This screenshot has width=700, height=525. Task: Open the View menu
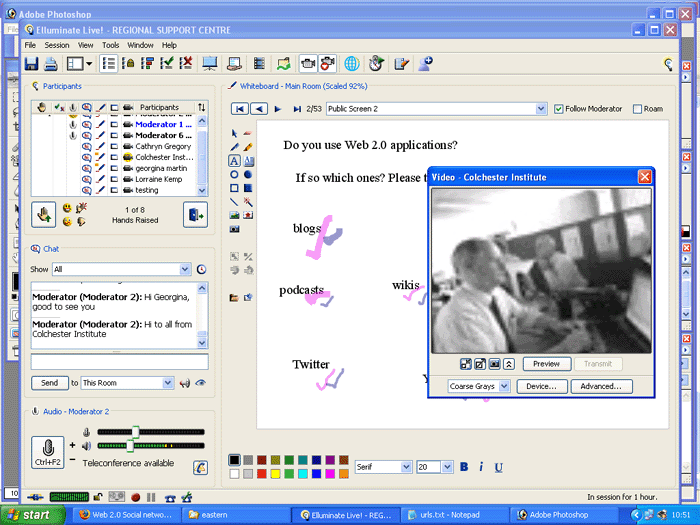pos(85,45)
